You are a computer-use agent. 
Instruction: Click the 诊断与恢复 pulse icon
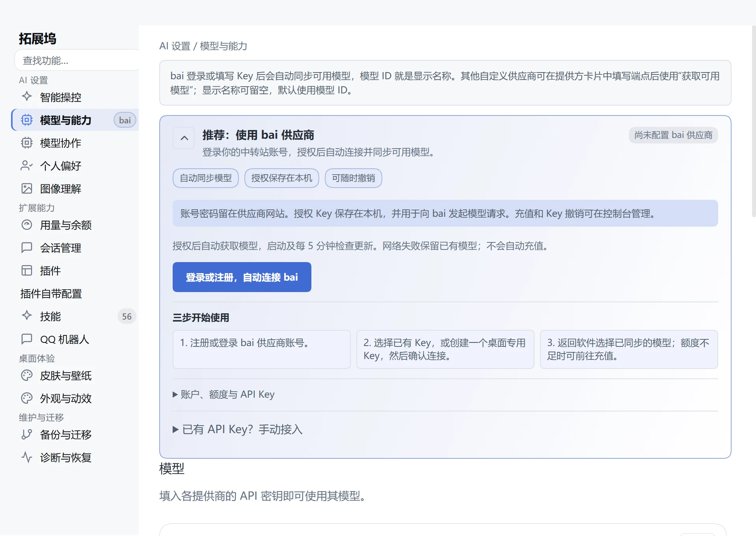click(27, 457)
